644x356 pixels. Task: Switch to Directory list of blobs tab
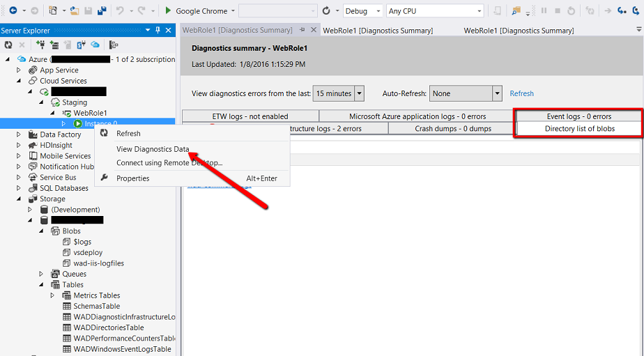coord(579,128)
